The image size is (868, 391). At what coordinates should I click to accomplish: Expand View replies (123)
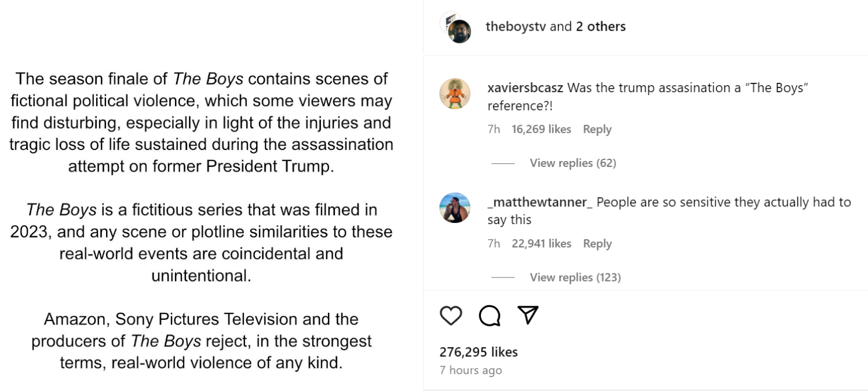click(575, 277)
